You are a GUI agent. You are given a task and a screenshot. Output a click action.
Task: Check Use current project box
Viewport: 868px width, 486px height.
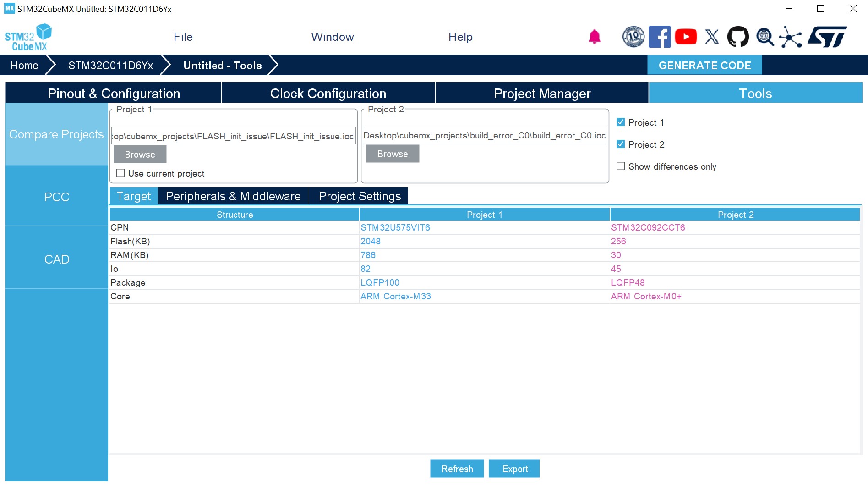tap(120, 173)
